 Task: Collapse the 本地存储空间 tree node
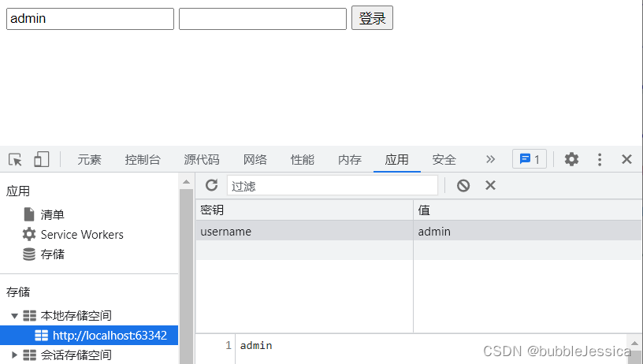pos(14,316)
